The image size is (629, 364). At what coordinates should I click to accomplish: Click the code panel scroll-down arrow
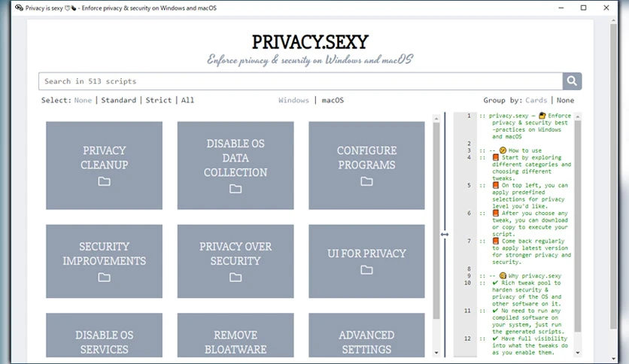pyautogui.click(x=578, y=353)
